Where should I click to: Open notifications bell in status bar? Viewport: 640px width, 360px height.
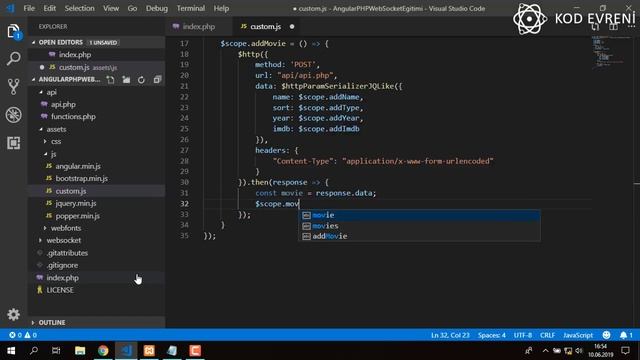pos(626,335)
